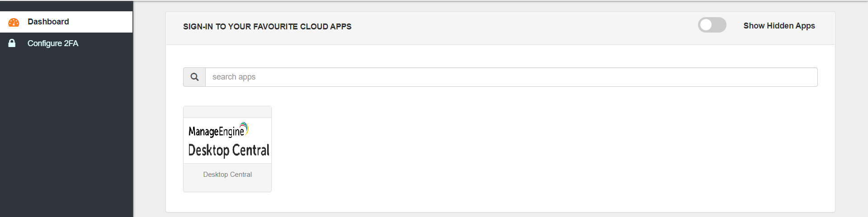The image size is (868, 217).
Task: Click the 'search apps' placeholder text
Action: tap(234, 77)
